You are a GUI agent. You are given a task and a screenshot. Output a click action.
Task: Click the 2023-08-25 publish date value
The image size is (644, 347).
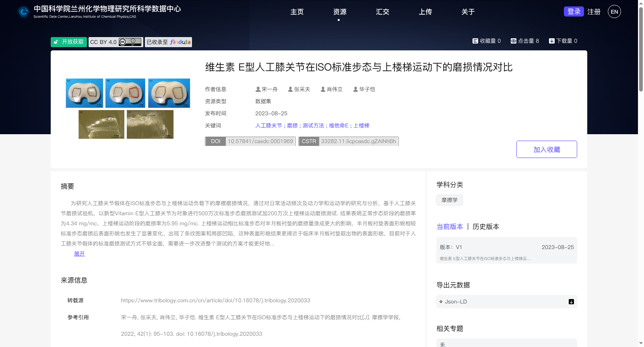coord(271,113)
